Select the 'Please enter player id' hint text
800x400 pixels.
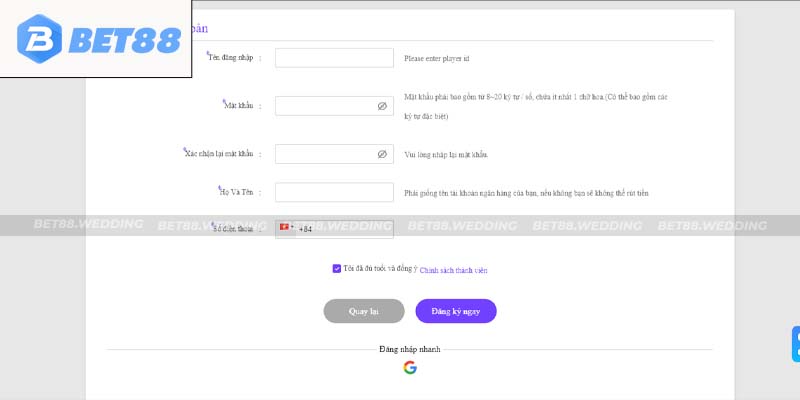point(436,59)
